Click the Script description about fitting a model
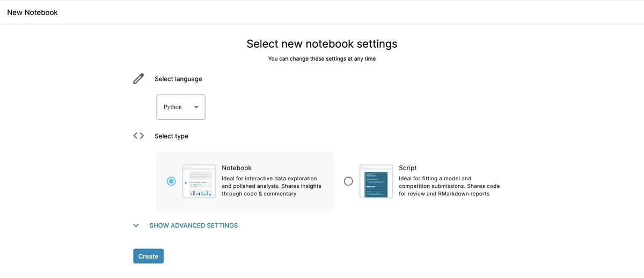The image size is (644, 278). 449,186
